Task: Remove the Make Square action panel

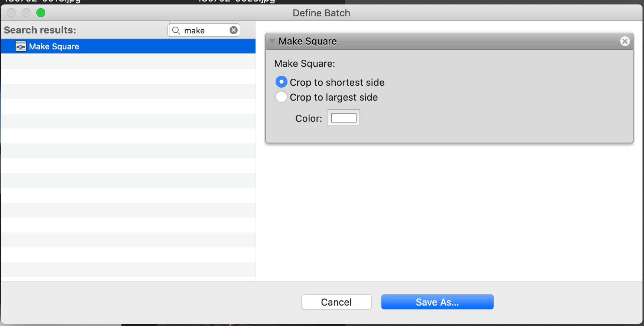Action: 625,41
